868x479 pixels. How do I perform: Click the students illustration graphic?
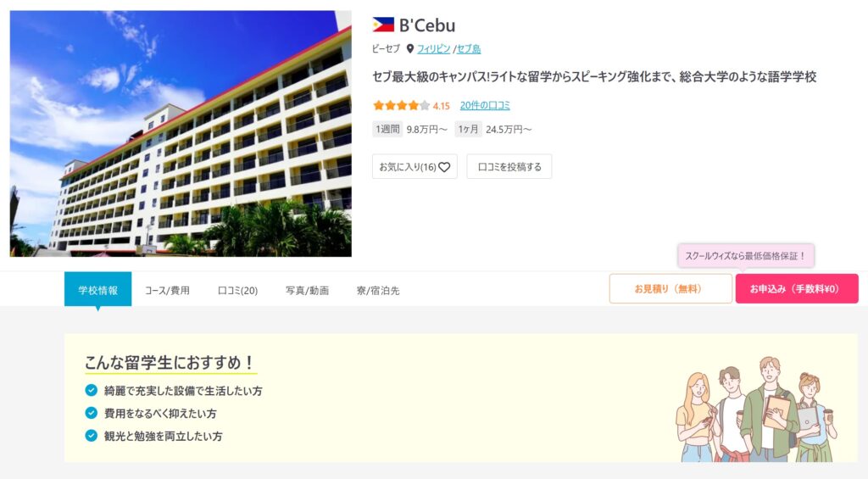coord(757,409)
